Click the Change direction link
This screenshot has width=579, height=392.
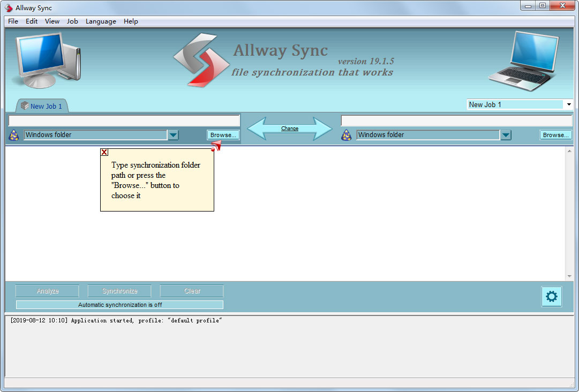[290, 129]
